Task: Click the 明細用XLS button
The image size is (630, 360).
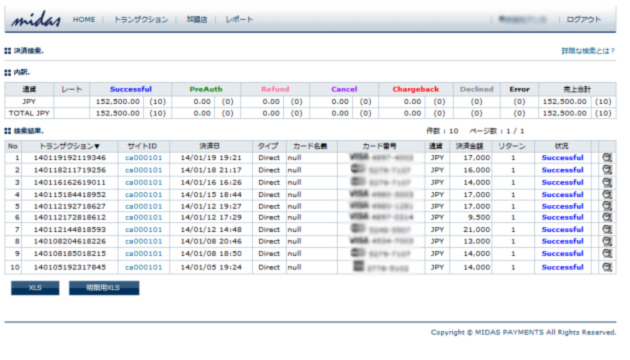Action: [104, 288]
